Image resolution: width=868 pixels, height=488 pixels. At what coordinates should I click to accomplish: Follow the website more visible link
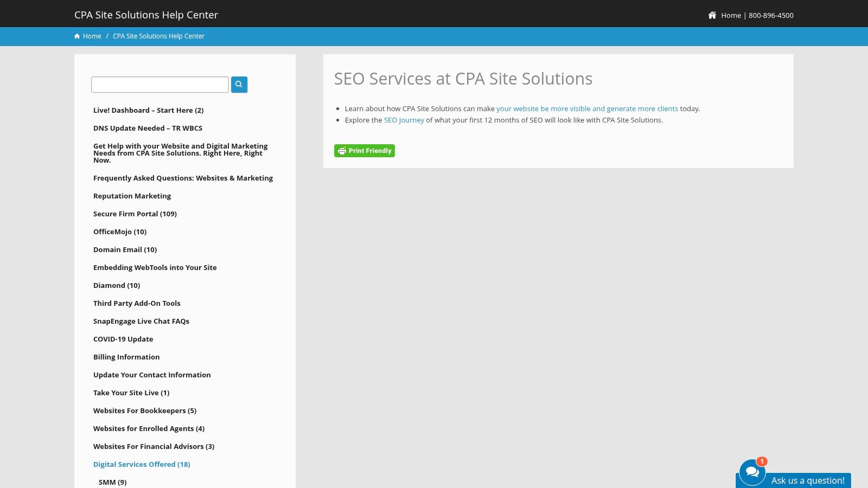[x=587, y=108]
